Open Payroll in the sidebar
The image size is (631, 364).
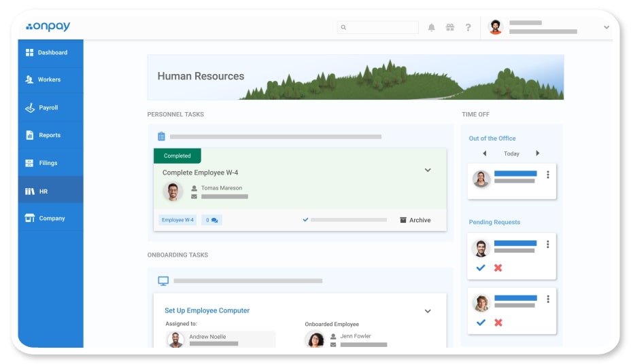[x=48, y=108]
